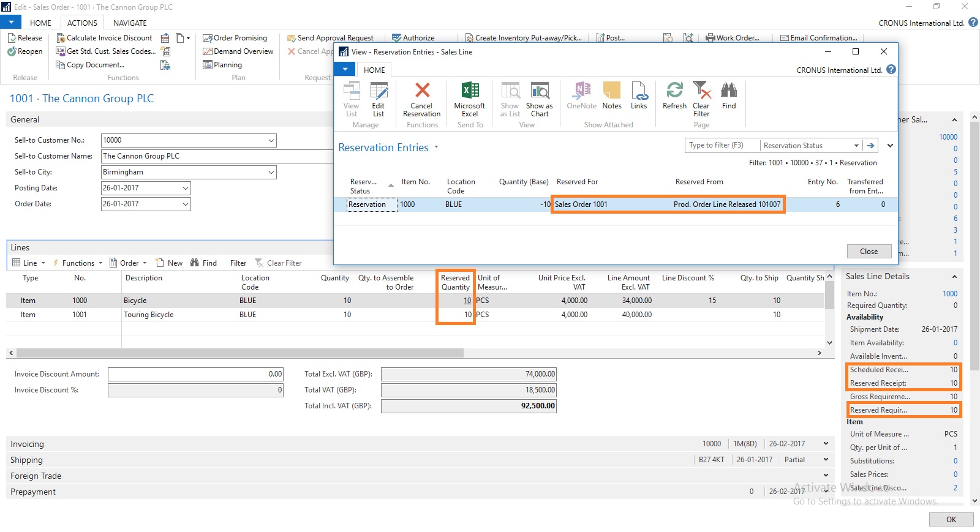Click the Type to filter field
Image resolution: width=980 pixels, height=532 pixels.
point(722,146)
